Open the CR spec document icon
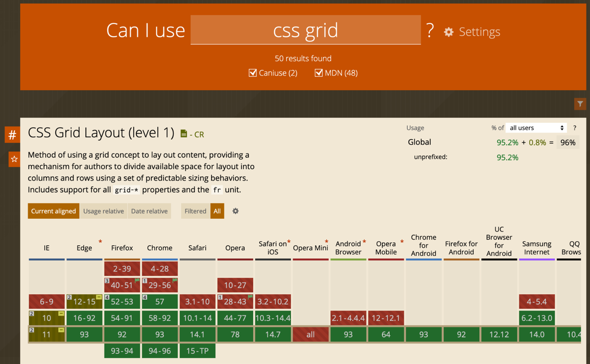 pos(184,134)
